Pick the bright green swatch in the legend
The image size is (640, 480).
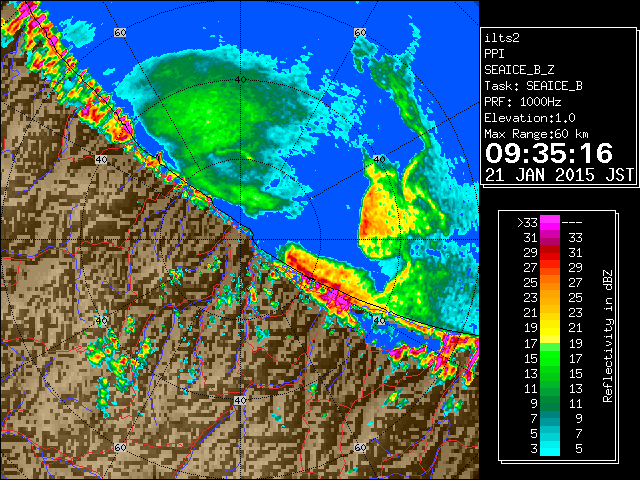click(x=550, y=357)
